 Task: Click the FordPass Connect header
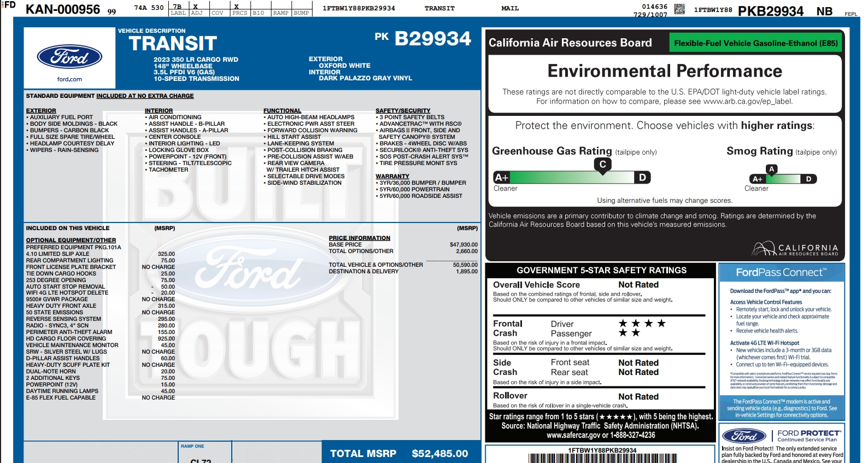(x=781, y=272)
